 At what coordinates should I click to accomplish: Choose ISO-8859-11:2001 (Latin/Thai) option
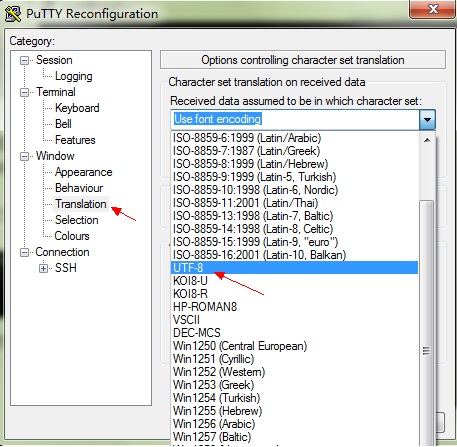click(294, 203)
